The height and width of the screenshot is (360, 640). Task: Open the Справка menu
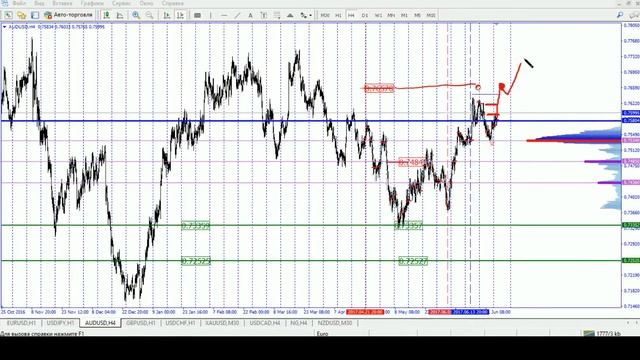click(172, 3)
